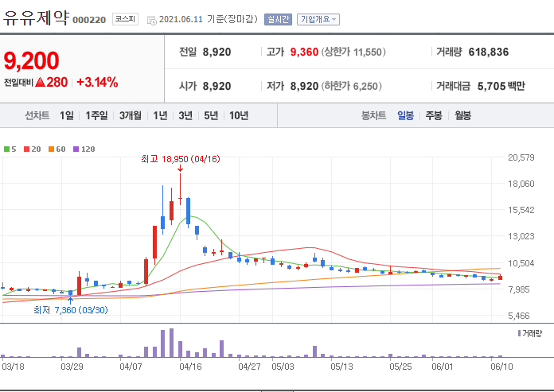
Task: Click the current price 9,200
Action: tap(32, 60)
